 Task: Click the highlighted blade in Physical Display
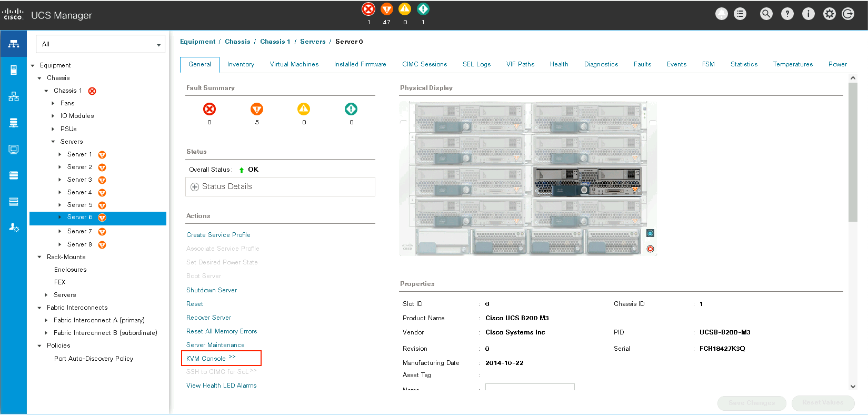[587, 181]
